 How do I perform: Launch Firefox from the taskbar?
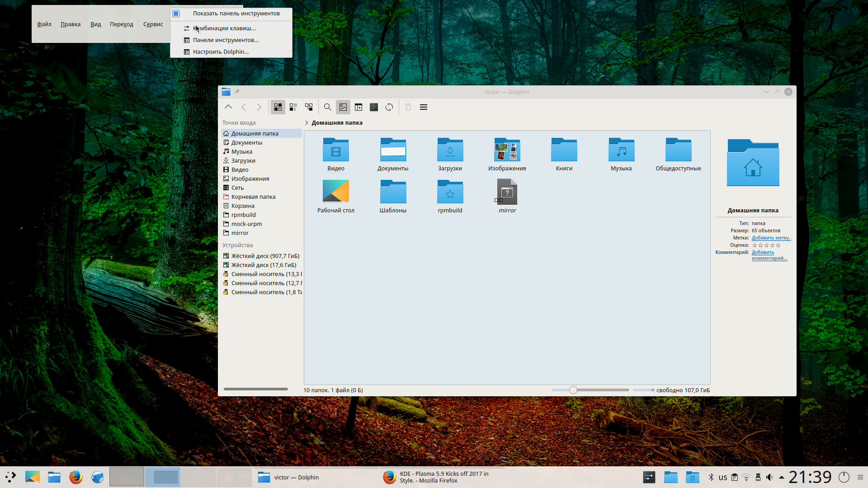pos(76,477)
